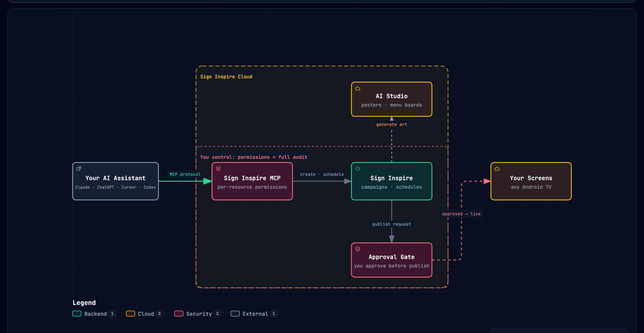Click 'You control: permissions + full audit' label
The image size is (644, 333).
254,157
